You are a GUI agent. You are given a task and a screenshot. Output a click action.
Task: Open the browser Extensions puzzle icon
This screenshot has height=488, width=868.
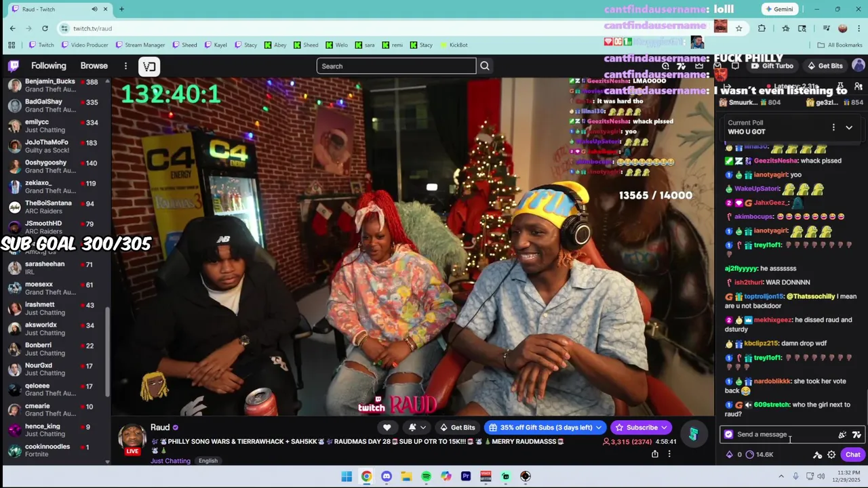(x=762, y=28)
